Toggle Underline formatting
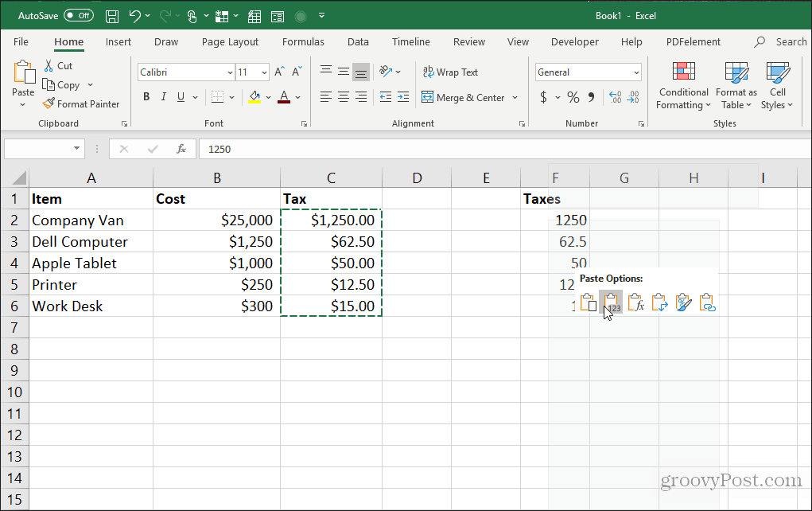This screenshot has width=812, height=511. (181, 97)
